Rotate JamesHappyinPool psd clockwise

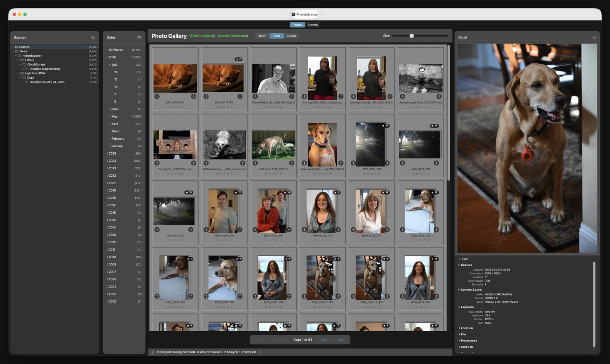click(x=439, y=96)
